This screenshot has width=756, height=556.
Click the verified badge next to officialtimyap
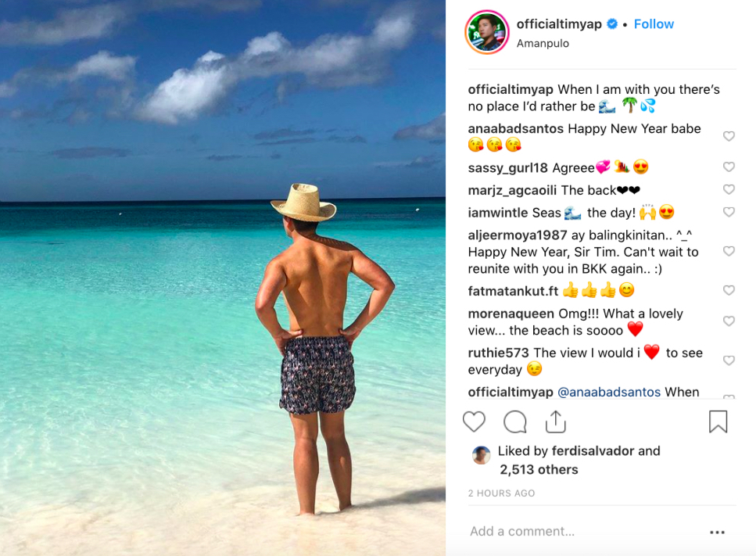(612, 23)
